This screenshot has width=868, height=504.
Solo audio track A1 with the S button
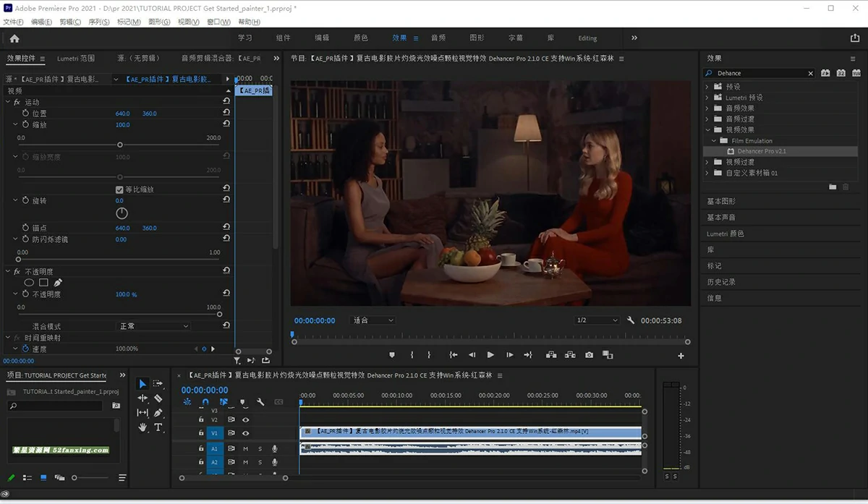(260, 449)
